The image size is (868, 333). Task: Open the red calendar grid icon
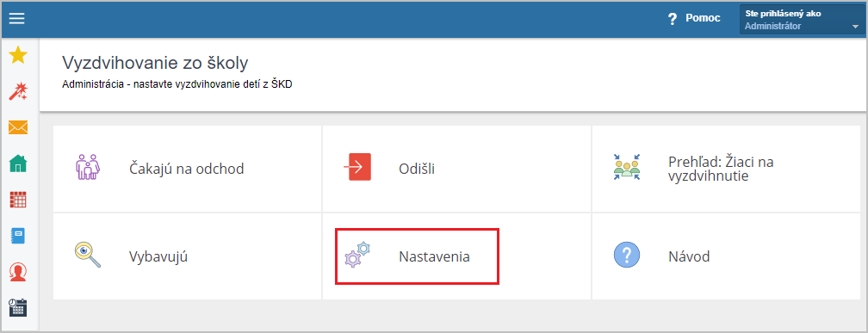[x=18, y=200]
